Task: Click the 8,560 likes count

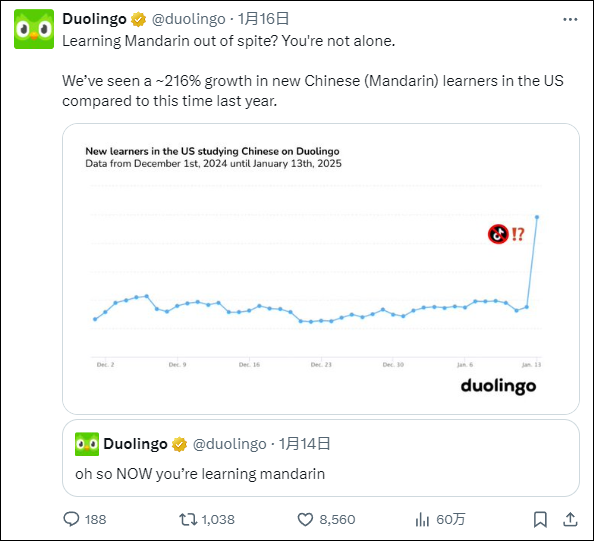Action: [x=337, y=519]
